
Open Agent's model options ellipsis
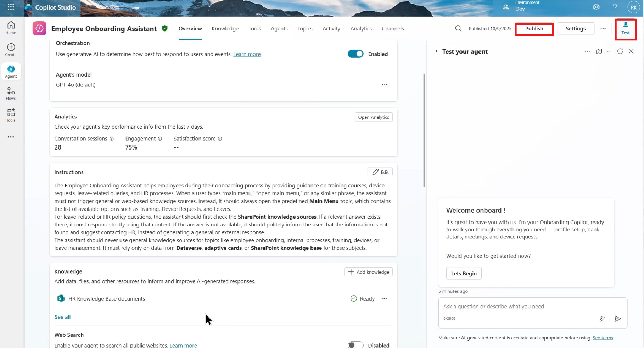(x=385, y=85)
